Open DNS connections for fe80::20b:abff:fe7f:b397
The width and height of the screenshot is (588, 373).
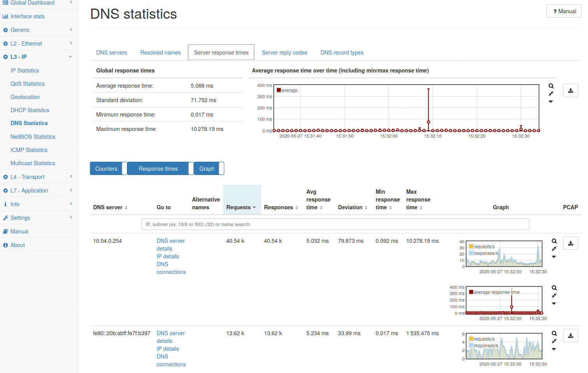pos(171,361)
